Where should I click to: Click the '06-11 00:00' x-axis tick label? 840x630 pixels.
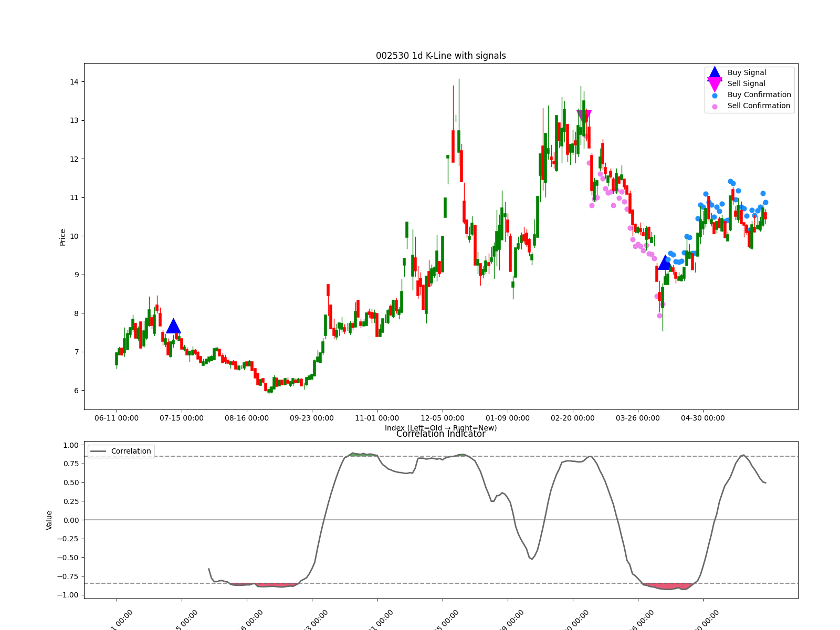pyautogui.click(x=117, y=418)
